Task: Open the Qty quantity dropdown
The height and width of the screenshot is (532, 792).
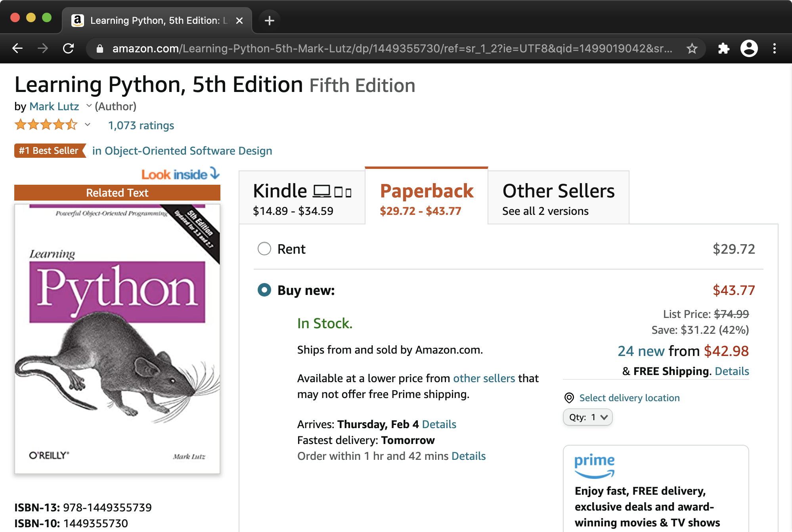Action: tap(587, 417)
